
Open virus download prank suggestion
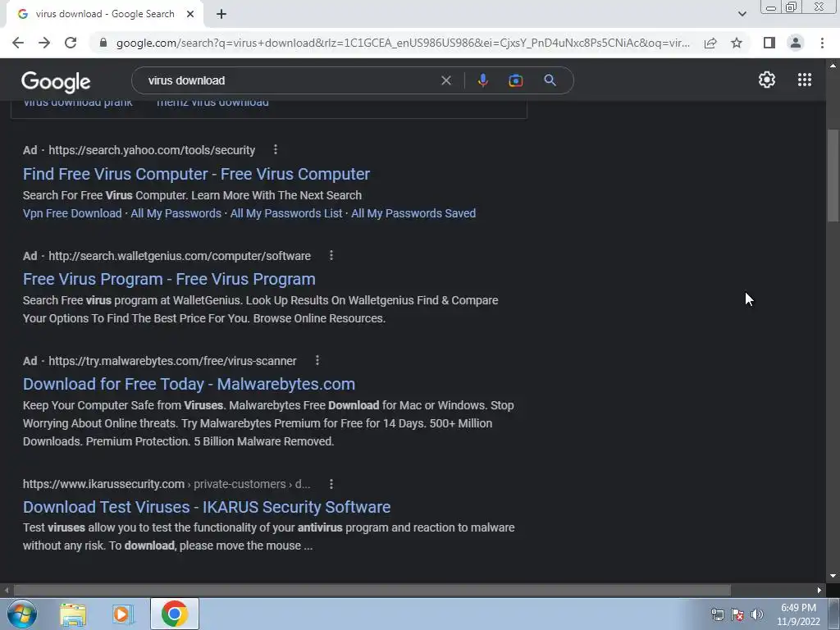pyautogui.click(x=78, y=103)
